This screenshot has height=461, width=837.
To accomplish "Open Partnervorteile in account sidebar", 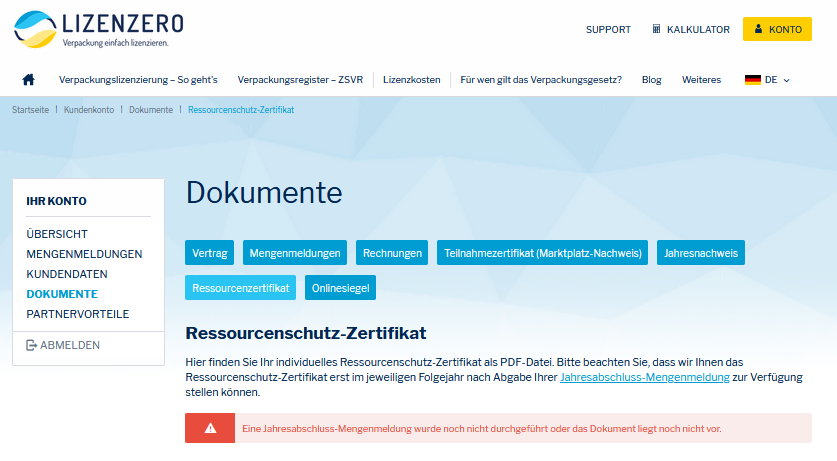I will pyautogui.click(x=77, y=314).
